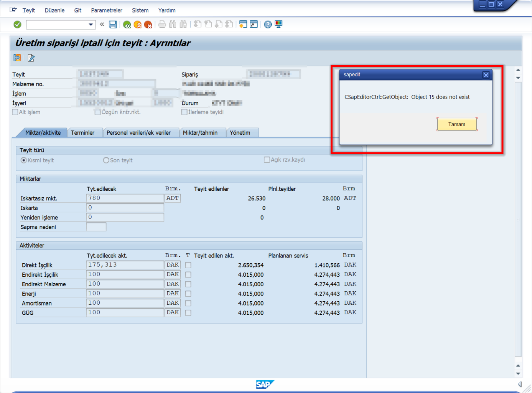Click the Generate Shortcut icon

pos(254,25)
